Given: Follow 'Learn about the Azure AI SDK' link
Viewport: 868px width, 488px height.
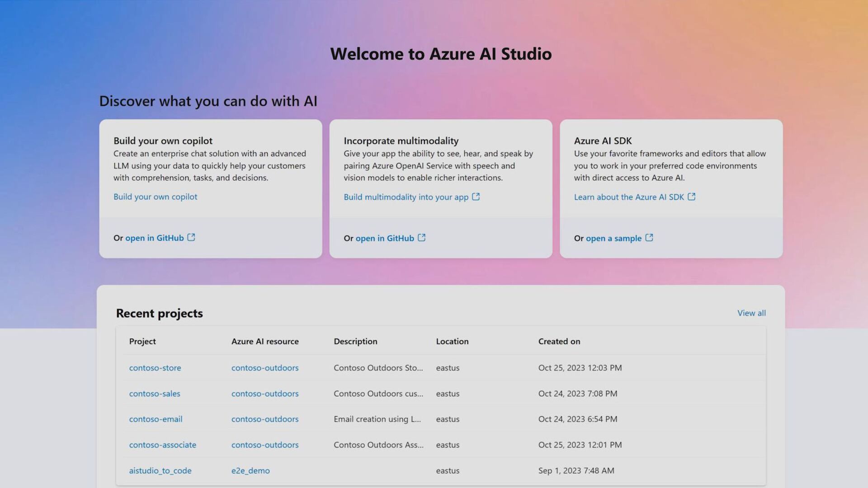Looking at the screenshot, I should (629, 197).
